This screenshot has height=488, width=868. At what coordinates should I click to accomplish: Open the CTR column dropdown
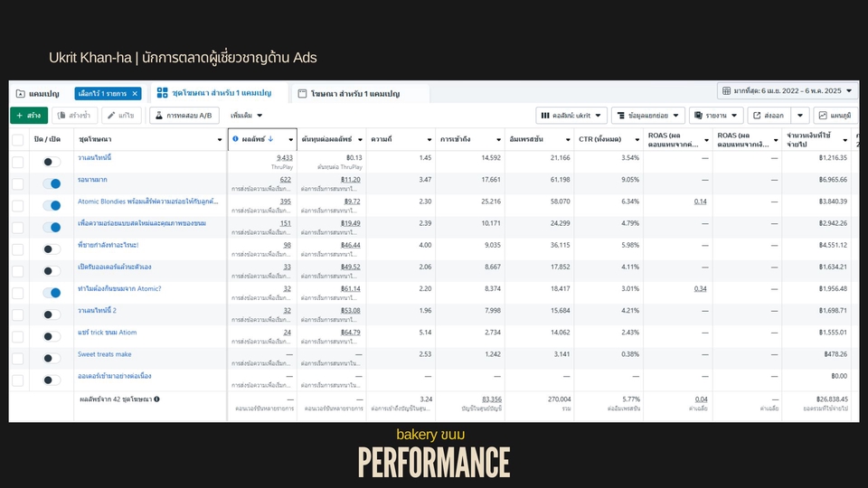click(x=637, y=139)
